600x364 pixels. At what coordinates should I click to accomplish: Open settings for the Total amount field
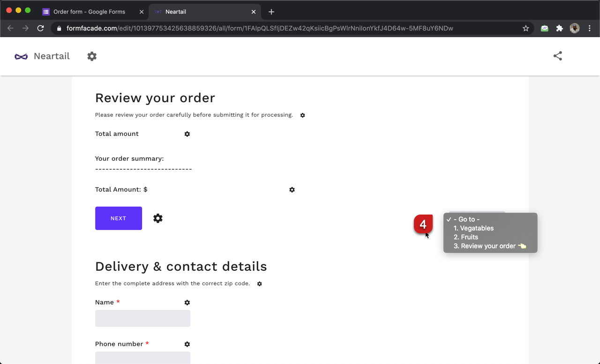click(187, 134)
